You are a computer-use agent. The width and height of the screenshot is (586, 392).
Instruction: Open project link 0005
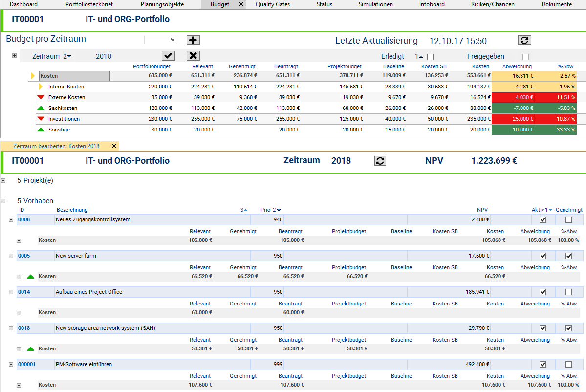pyautogui.click(x=24, y=256)
